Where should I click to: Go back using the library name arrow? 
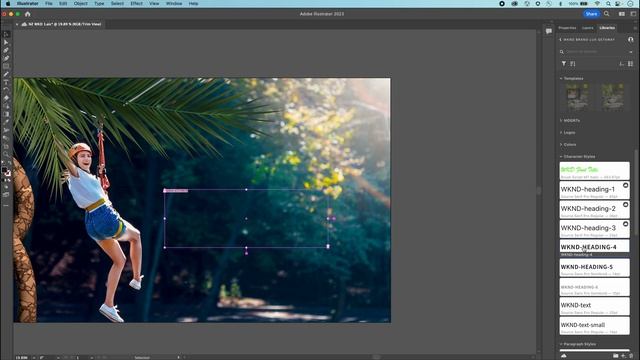560,40
